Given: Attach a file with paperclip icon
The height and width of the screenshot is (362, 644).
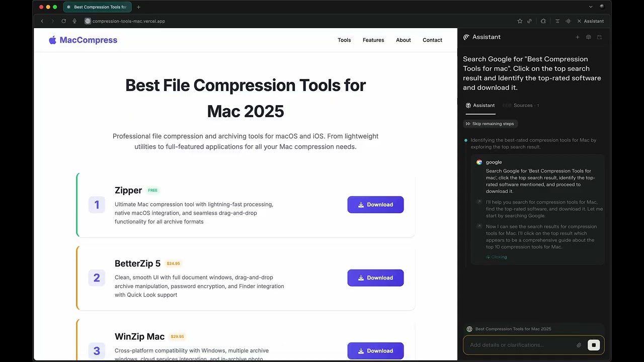Looking at the screenshot, I should 579,345.
